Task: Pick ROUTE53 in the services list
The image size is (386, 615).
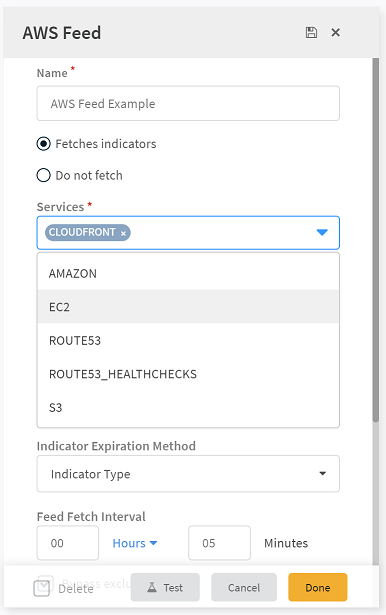Action: point(188,340)
